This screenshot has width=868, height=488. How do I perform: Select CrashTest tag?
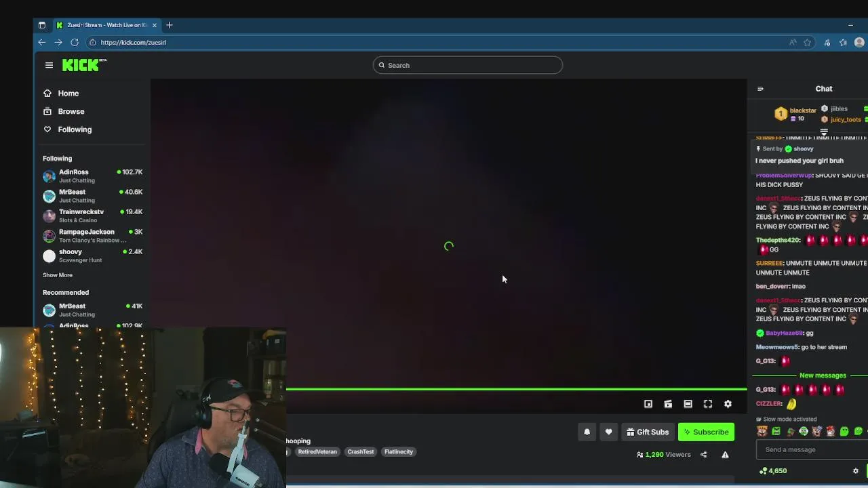(361, 451)
